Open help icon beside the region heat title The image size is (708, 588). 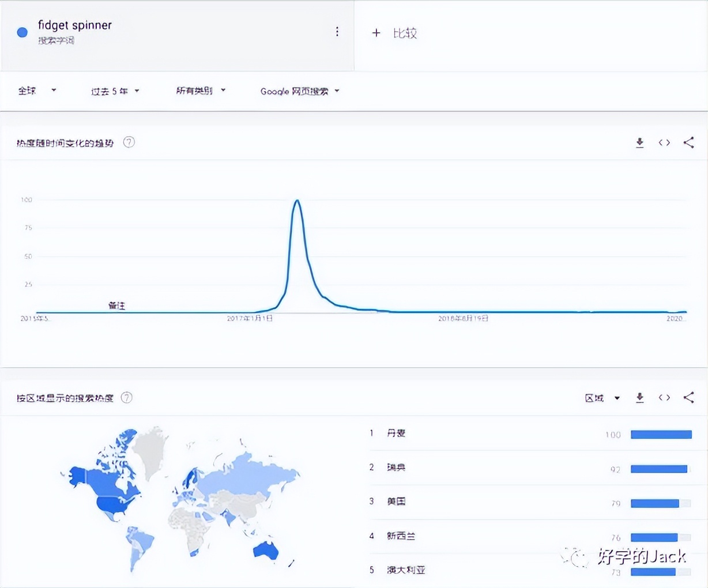[127, 398]
